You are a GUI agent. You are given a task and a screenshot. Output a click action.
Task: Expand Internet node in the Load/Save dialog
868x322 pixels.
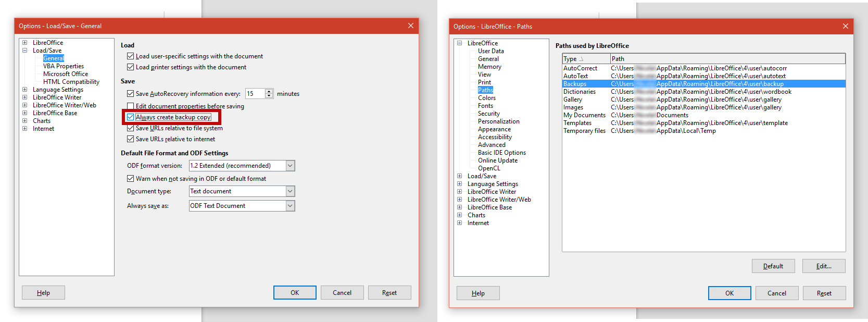coord(24,129)
